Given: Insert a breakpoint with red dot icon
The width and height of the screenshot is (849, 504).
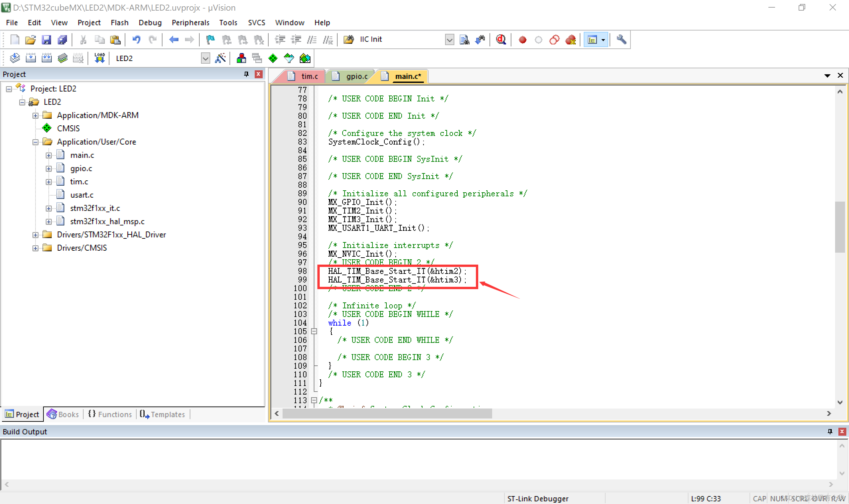Looking at the screenshot, I should (x=522, y=40).
